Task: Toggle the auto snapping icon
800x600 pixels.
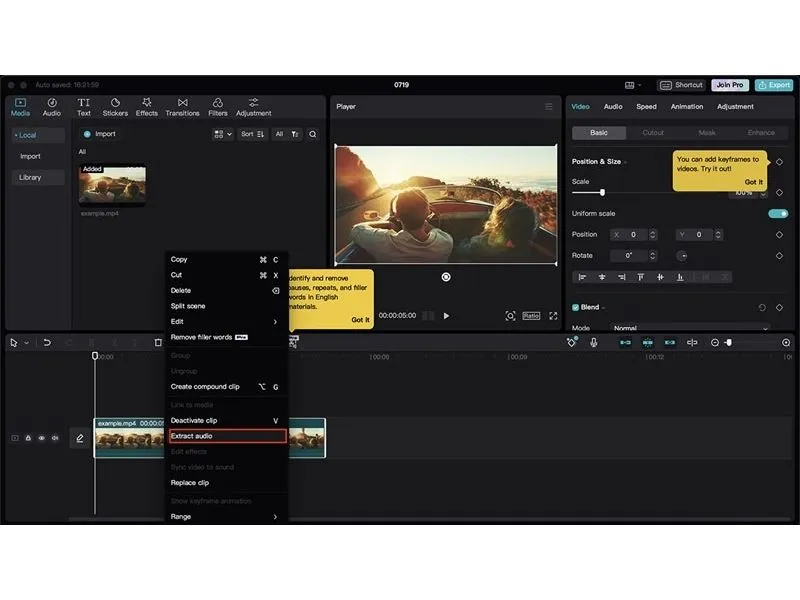Action: pos(647,342)
